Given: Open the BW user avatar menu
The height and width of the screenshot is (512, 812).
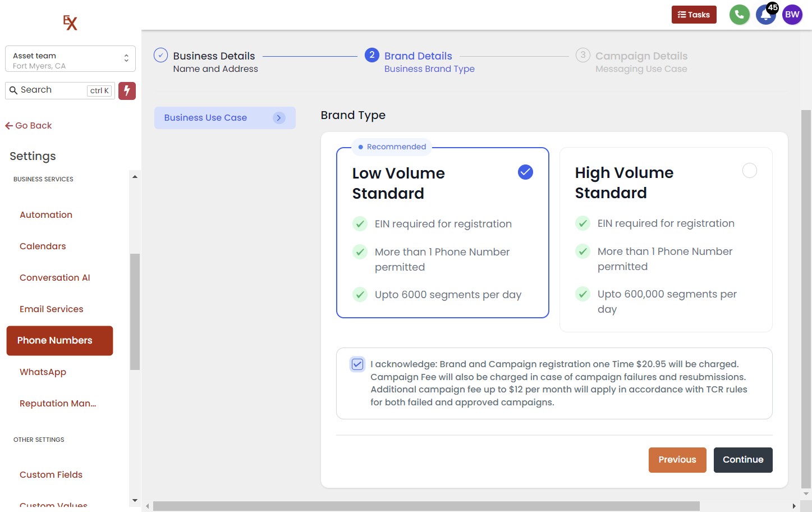Looking at the screenshot, I should 792,15.
